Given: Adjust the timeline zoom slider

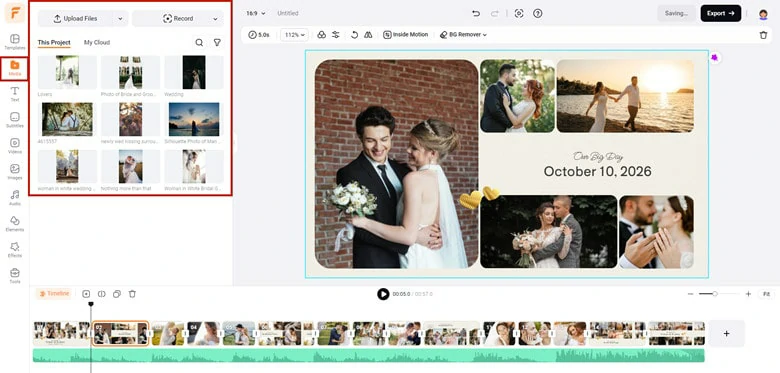Looking at the screenshot, I should (x=715, y=294).
